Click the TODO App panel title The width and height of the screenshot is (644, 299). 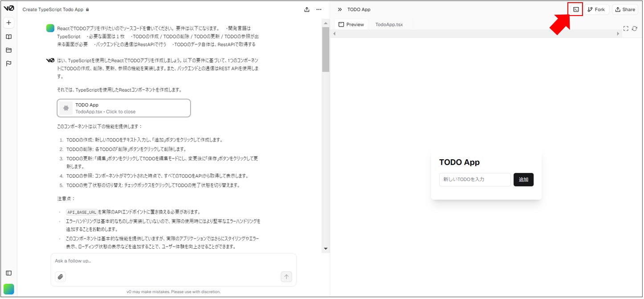(x=359, y=9)
